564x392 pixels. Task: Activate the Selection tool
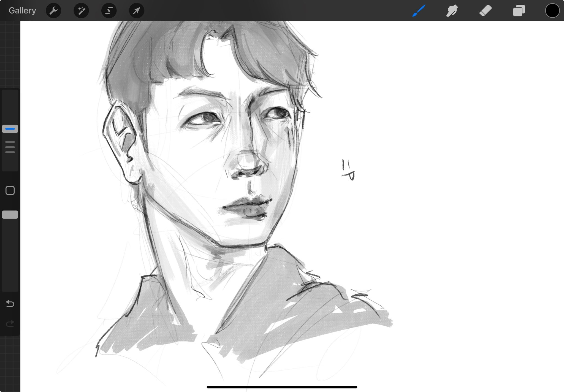[109, 11]
